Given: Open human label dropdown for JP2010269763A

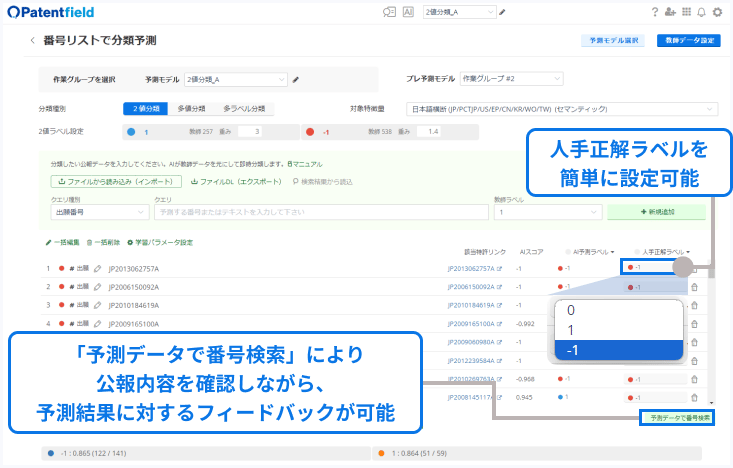Looking at the screenshot, I should 655,379.
